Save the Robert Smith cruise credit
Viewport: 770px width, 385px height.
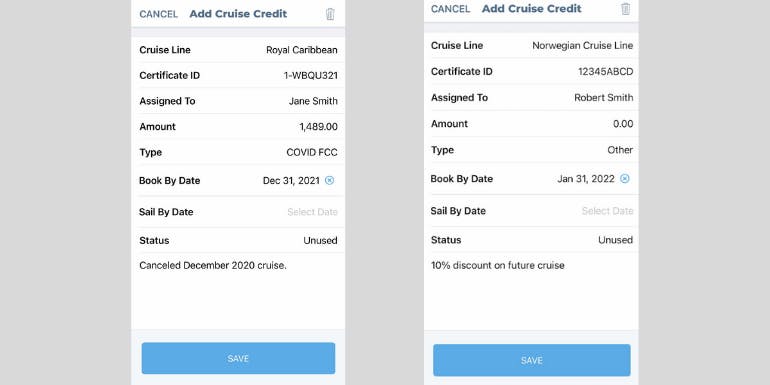click(531, 360)
